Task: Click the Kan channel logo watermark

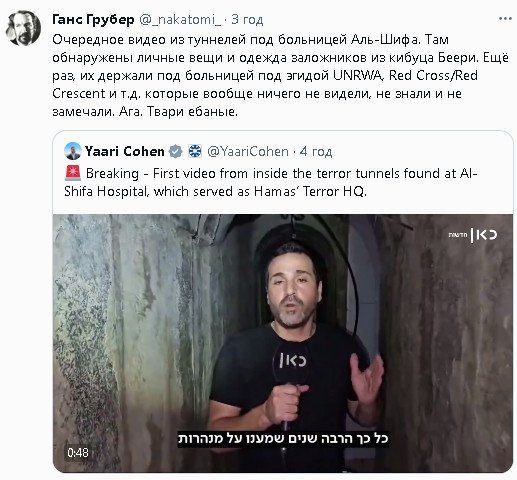Action: (473, 235)
